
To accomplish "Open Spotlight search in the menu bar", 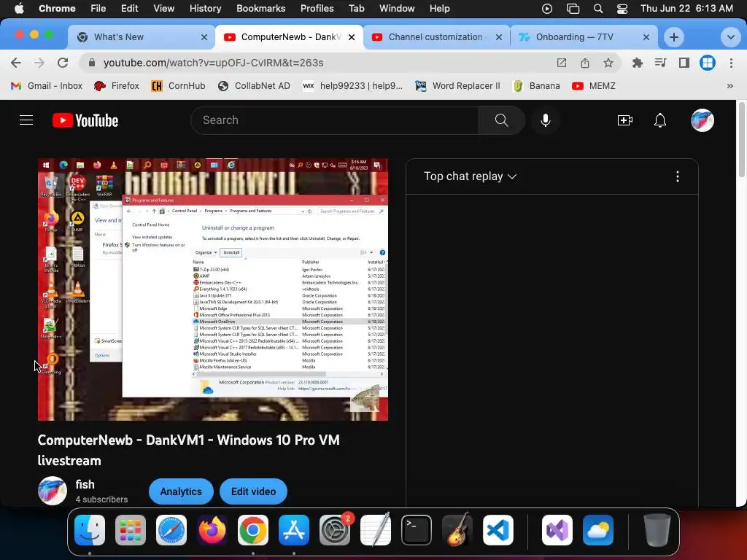I will coord(598,9).
